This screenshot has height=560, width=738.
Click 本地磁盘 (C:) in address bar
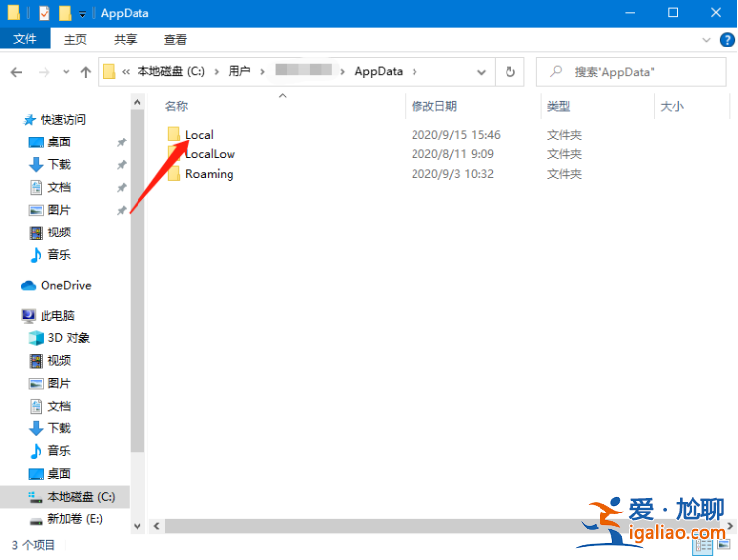point(171,71)
